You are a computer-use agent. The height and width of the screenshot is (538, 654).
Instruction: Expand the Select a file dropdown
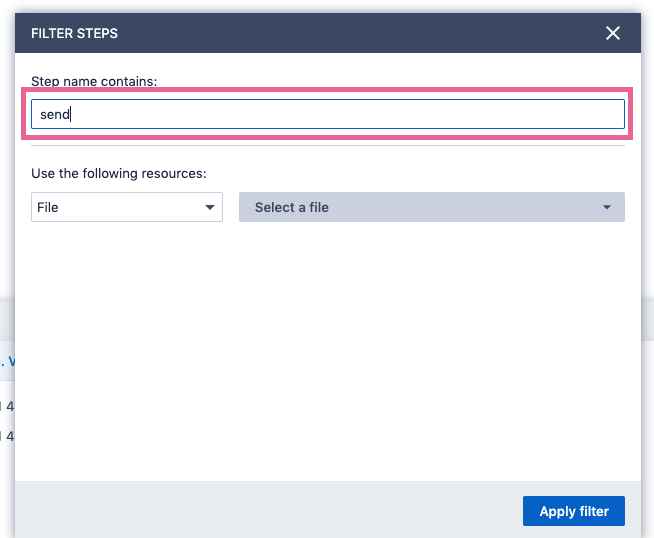(x=431, y=207)
